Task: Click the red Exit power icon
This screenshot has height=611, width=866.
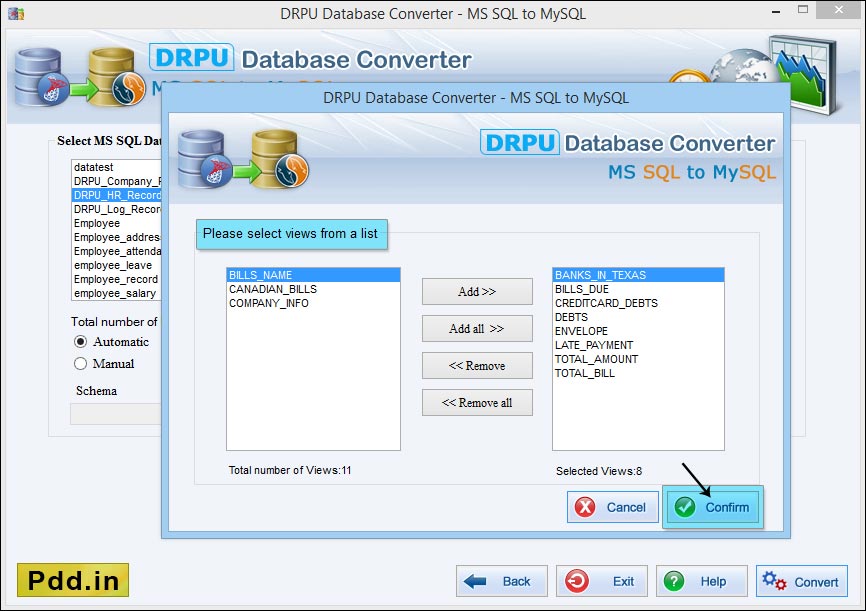Action: (x=577, y=581)
